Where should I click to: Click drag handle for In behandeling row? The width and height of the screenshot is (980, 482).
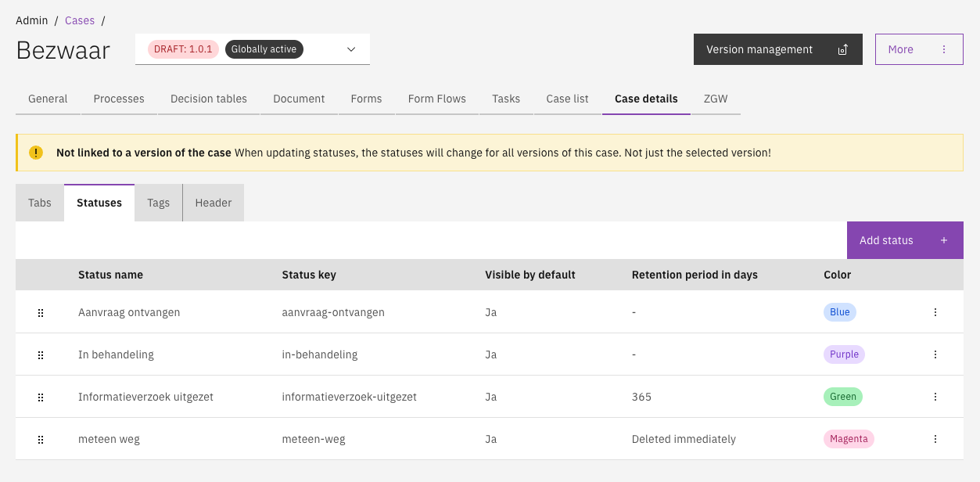click(x=41, y=354)
